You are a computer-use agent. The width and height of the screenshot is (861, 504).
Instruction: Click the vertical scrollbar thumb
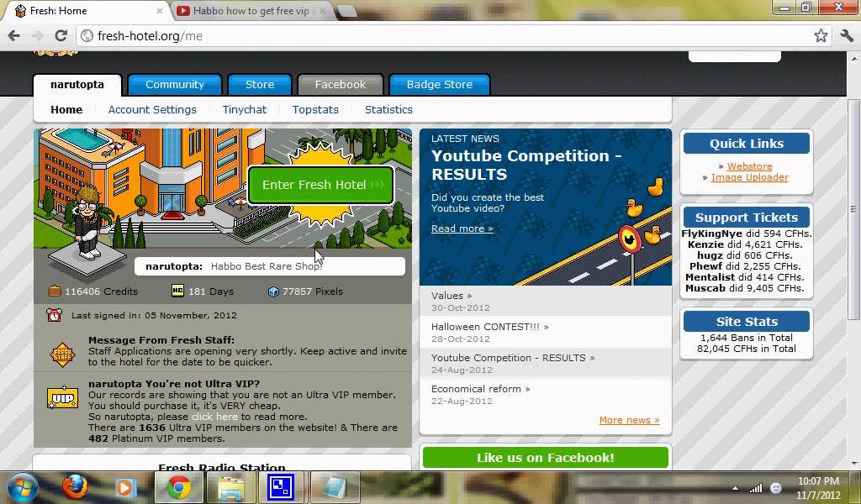853,209
